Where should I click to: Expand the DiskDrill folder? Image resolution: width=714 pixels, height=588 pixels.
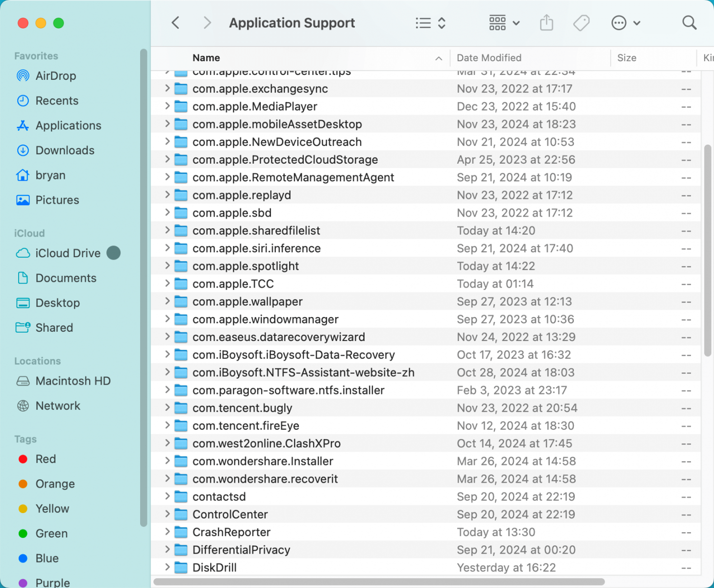coord(167,567)
